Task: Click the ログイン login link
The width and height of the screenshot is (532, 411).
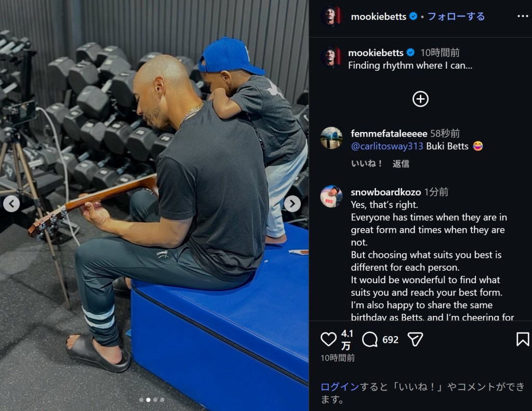Action: pos(340,387)
